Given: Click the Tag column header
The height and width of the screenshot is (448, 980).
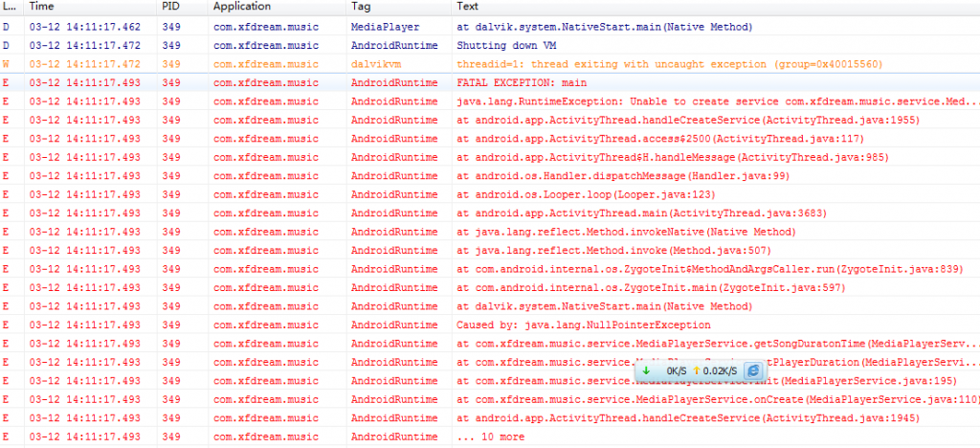Looking at the screenshot, I should tap(362, 7).
